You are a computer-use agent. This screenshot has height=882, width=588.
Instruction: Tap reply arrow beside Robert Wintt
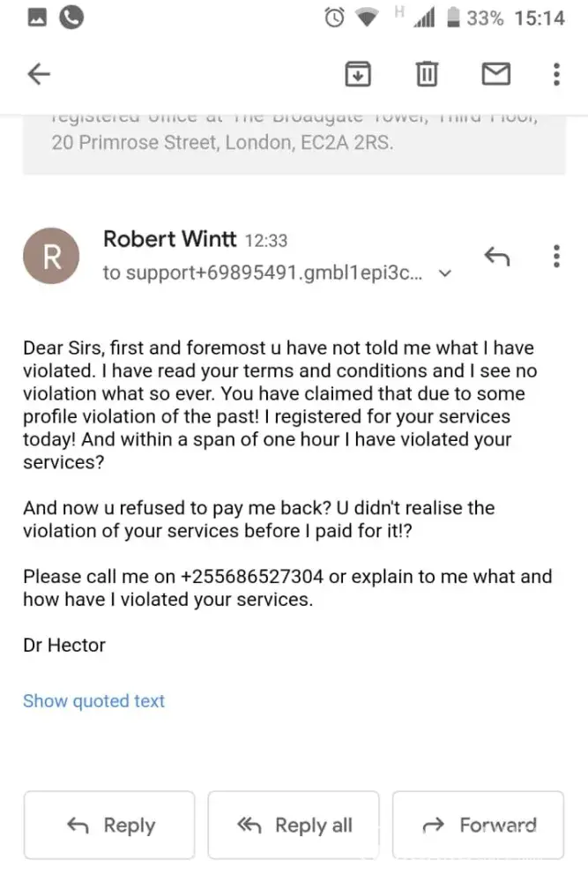(x=497, y=256)
